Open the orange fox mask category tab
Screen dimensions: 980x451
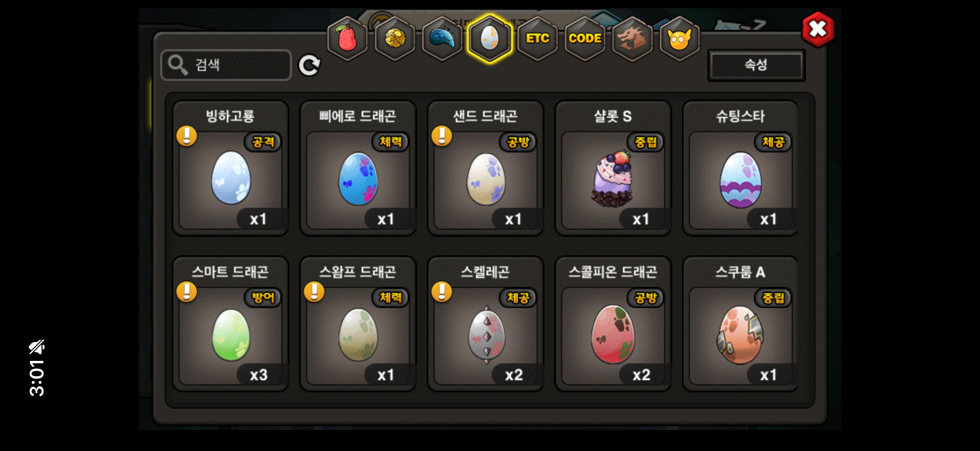pos(679,39)
